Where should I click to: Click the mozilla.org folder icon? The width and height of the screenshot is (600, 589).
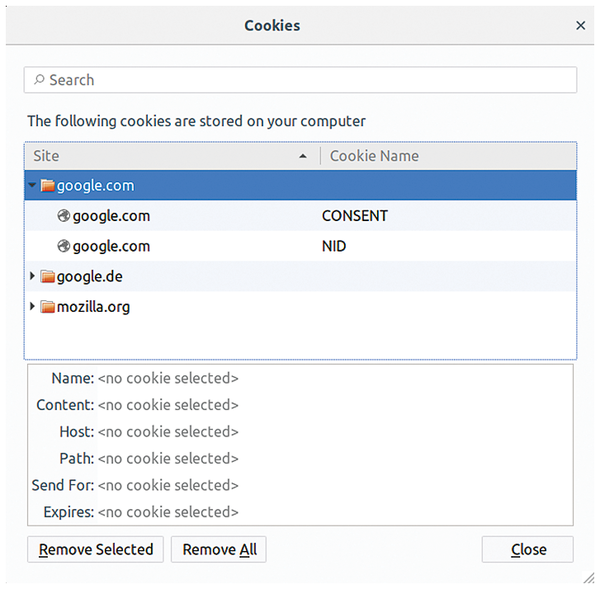pos(47,307)
